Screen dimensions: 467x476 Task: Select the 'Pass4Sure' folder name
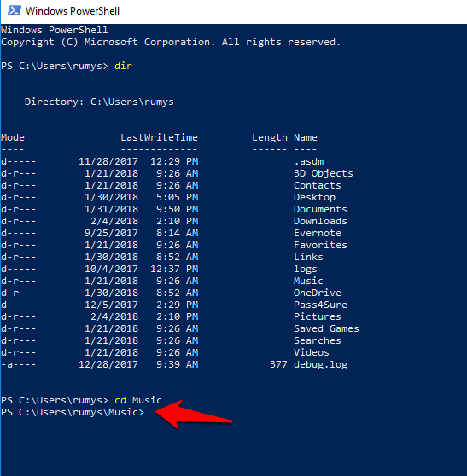click(x=320, y=305)
